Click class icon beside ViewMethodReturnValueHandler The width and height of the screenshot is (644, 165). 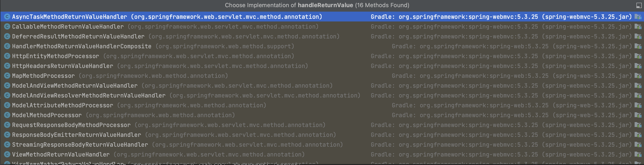click(7, 154)
